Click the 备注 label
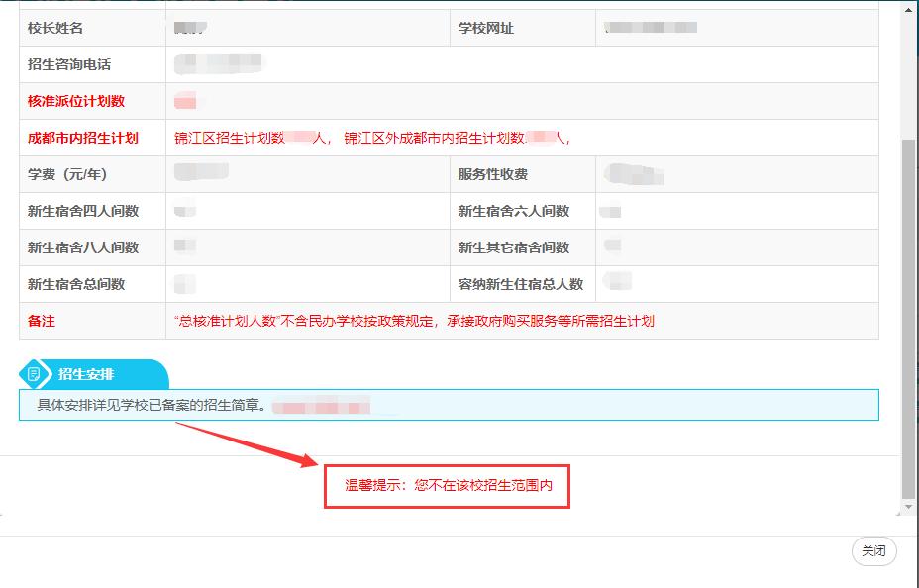 point(41,321)
